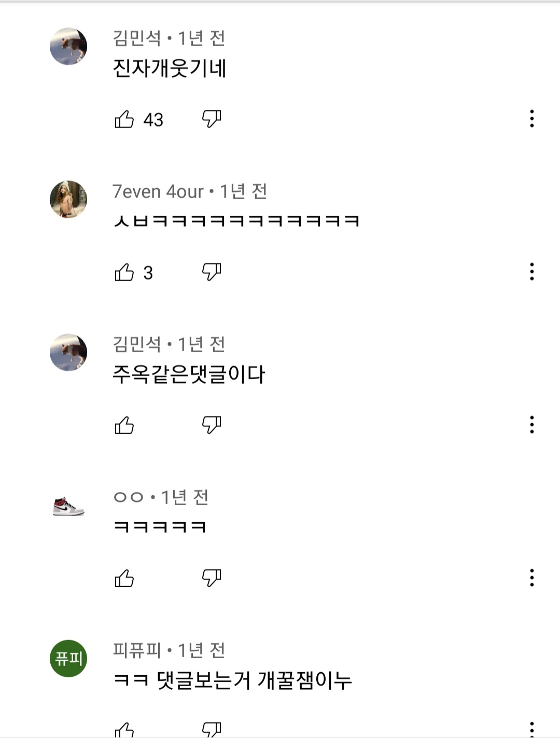Dislike the comment '진자개웃기네'
Image resolution: width=560 pixels, height=738 pixels.
pos(211,119)
